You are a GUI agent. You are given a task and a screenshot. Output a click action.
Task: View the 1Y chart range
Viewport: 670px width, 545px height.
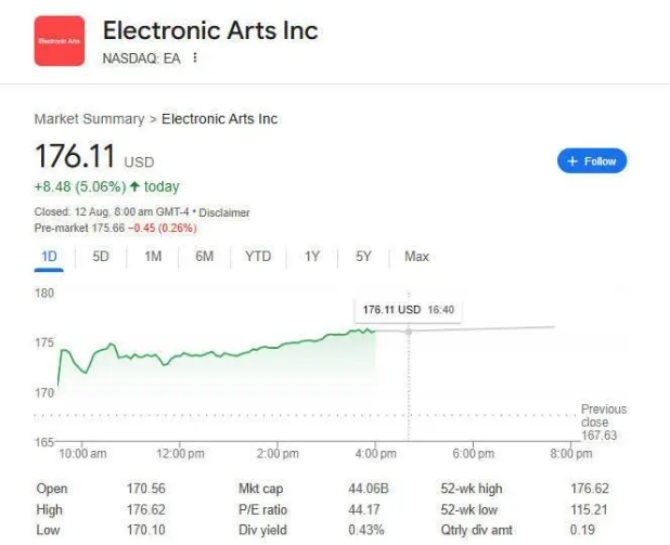click(312, 257)
